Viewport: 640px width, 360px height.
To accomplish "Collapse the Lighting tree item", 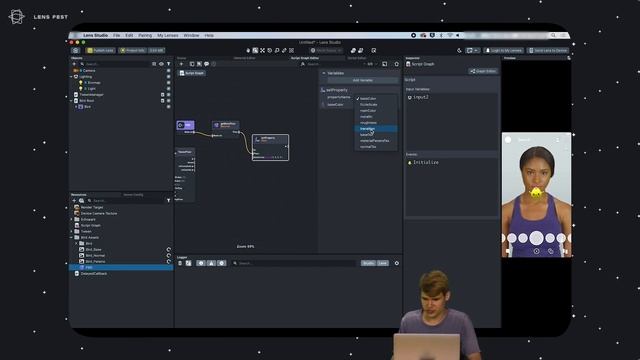I will [x=71, y=77].
